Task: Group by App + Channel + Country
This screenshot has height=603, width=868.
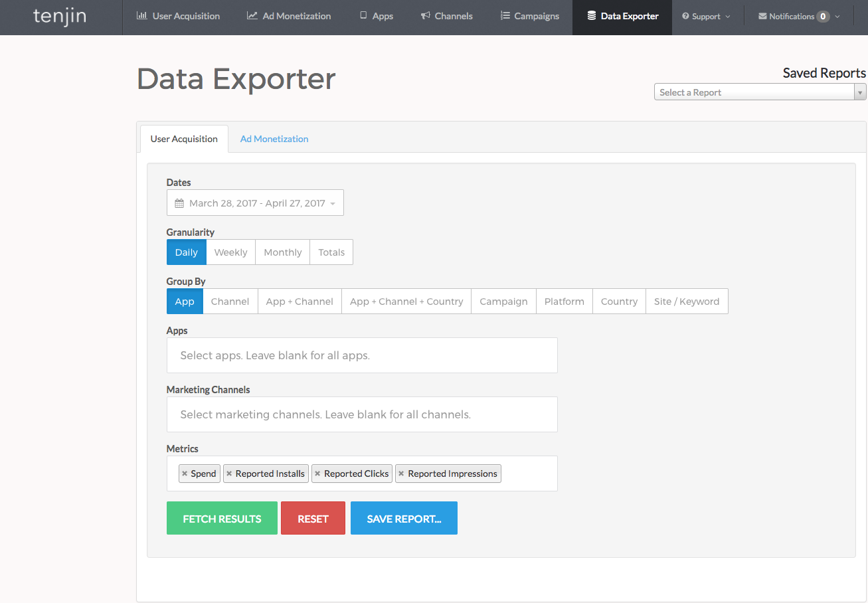Action: tap(406, 301)
